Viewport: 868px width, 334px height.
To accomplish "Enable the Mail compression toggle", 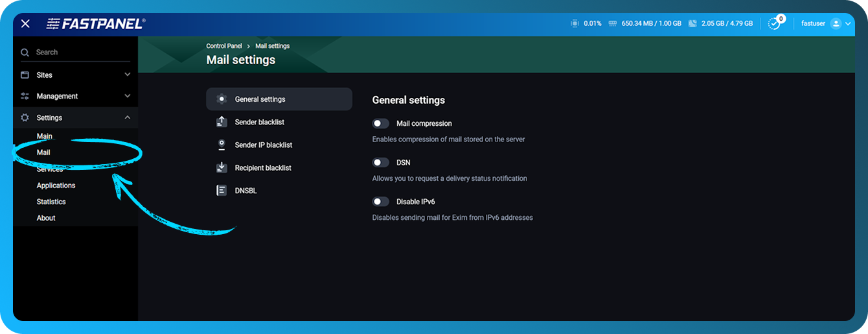I will coord(381,123).
